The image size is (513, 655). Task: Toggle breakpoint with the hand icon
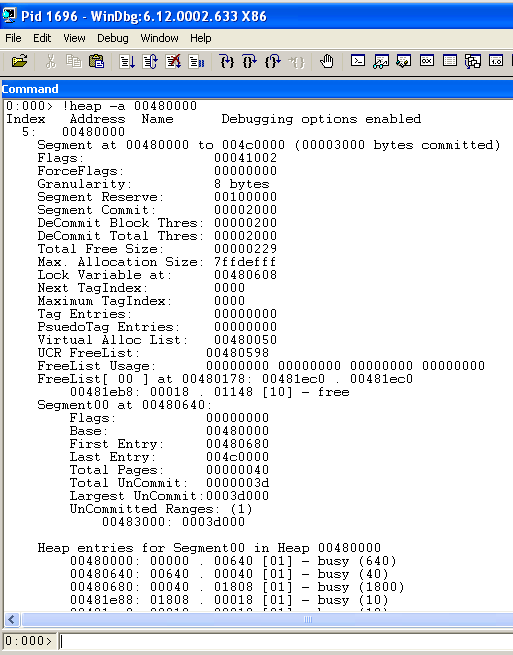[327, 61]
